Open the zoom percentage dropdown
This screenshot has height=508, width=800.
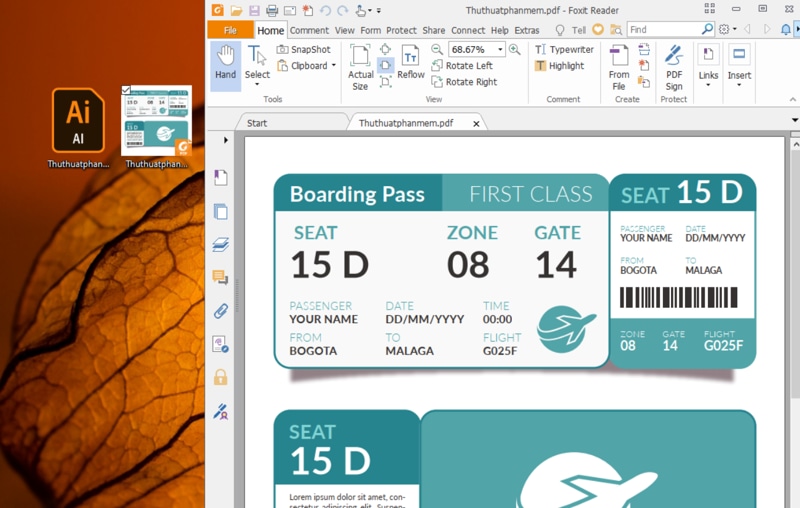tap(500, 50)
